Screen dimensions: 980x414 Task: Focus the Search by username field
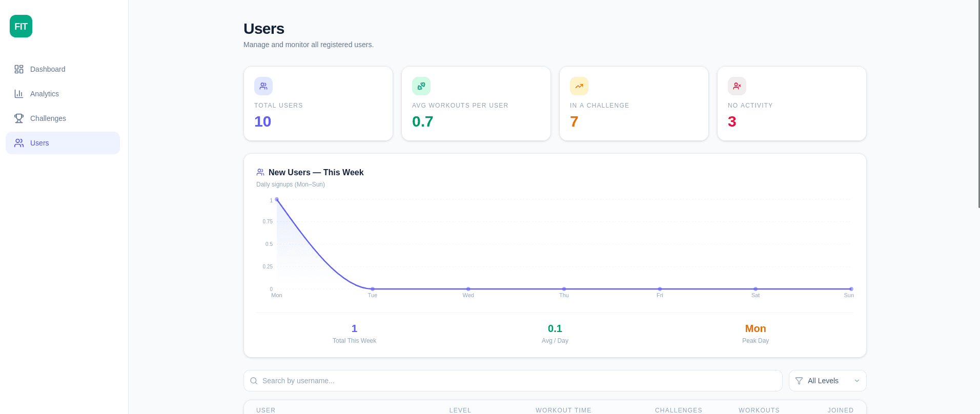click(513, 381)
